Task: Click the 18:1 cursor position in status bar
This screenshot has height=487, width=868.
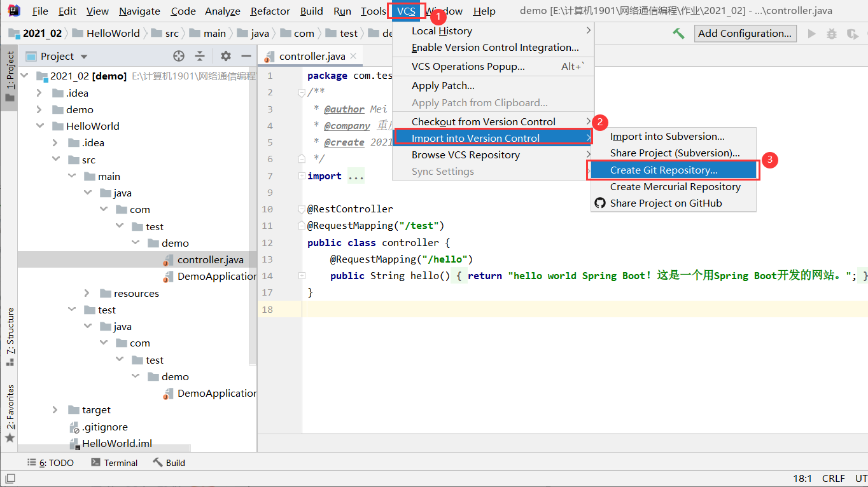Action: (802, 478)
